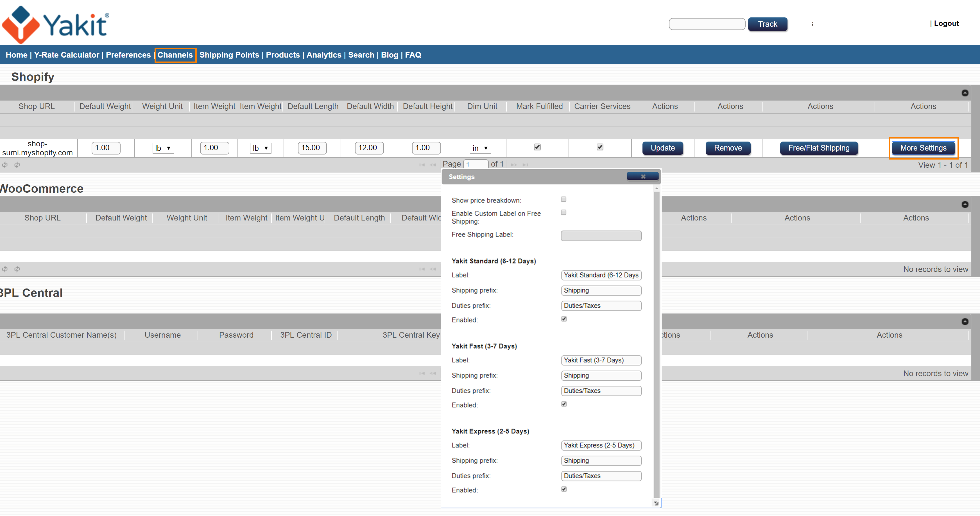The height and width of the screenshot is (516, 980).
Task: Click the second refresh icon under Shopify grid
Action: [x=17, y=165]
